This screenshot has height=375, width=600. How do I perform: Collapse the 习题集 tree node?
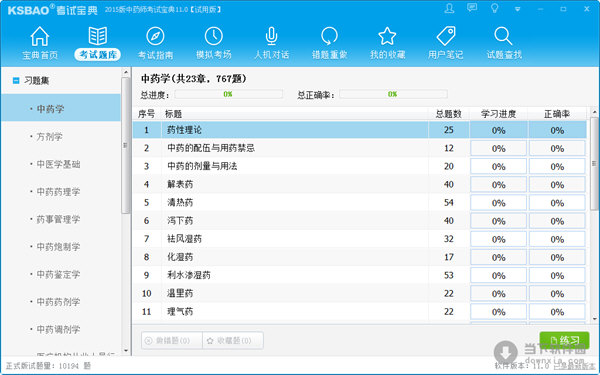[16, 80]
